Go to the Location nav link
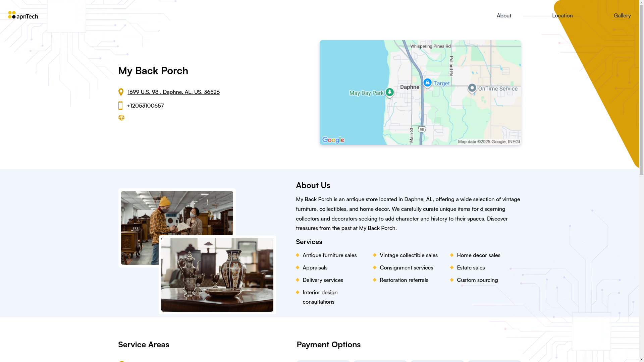Screen dimensions: 644x362 562,15
